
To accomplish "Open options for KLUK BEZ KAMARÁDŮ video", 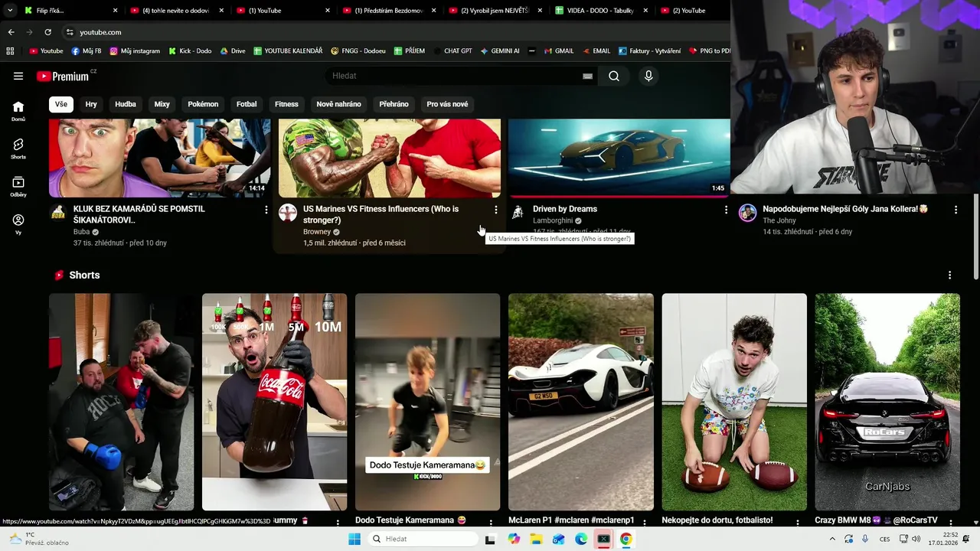I will (266, 210).
